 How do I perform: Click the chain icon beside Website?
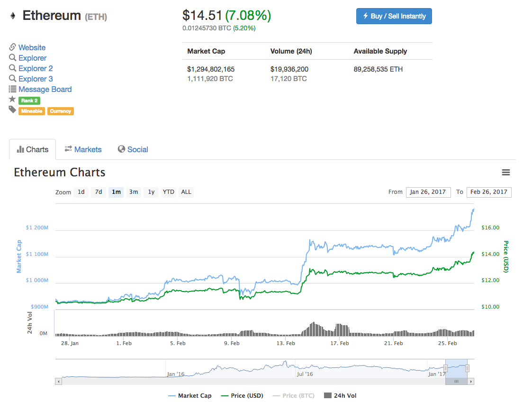[12, 47]
